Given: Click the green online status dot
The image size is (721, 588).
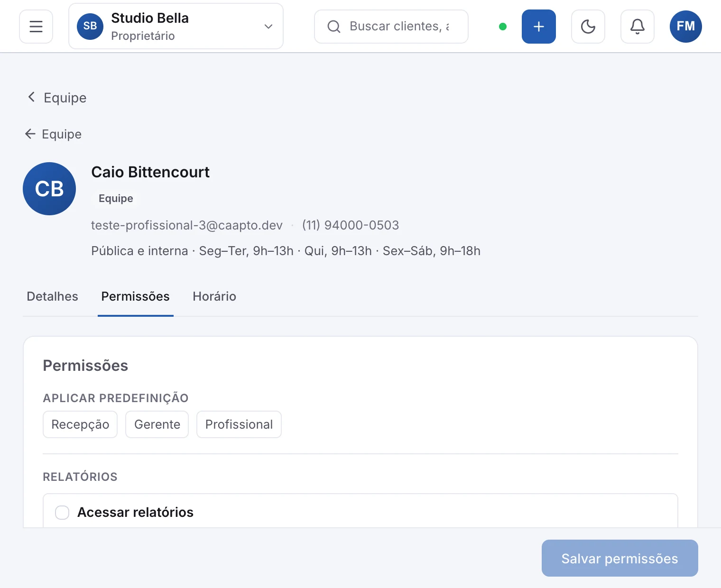Looking at the screenshot, I should pos(503,27).
